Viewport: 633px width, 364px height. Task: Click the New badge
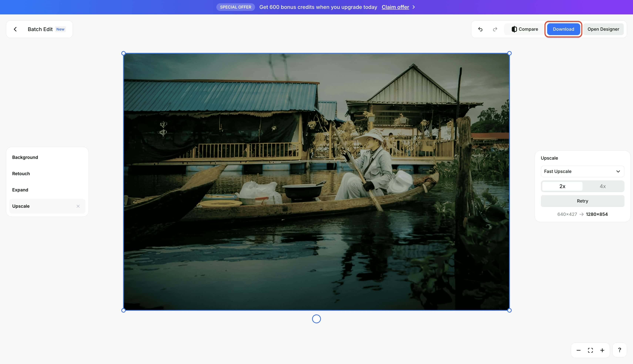[x=60, y=29]
